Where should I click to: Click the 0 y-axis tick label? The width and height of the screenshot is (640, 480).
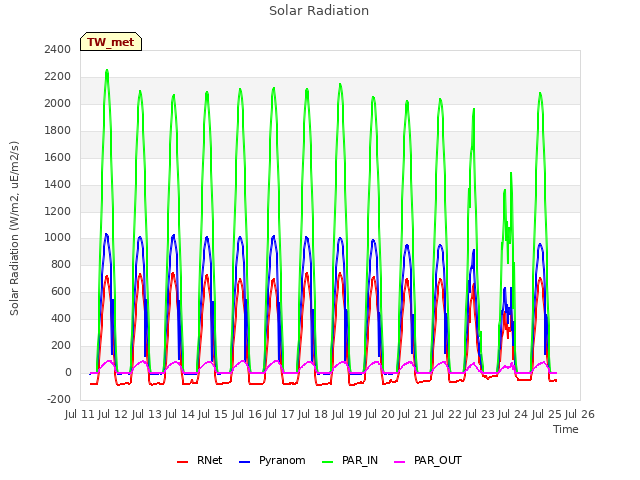(68, 373)
